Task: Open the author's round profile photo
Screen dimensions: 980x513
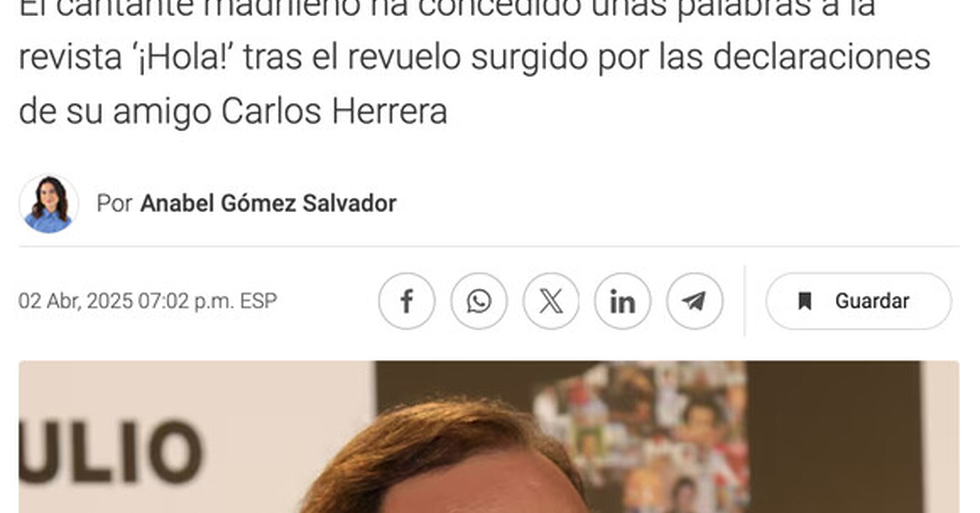Action: coord(49,204)
